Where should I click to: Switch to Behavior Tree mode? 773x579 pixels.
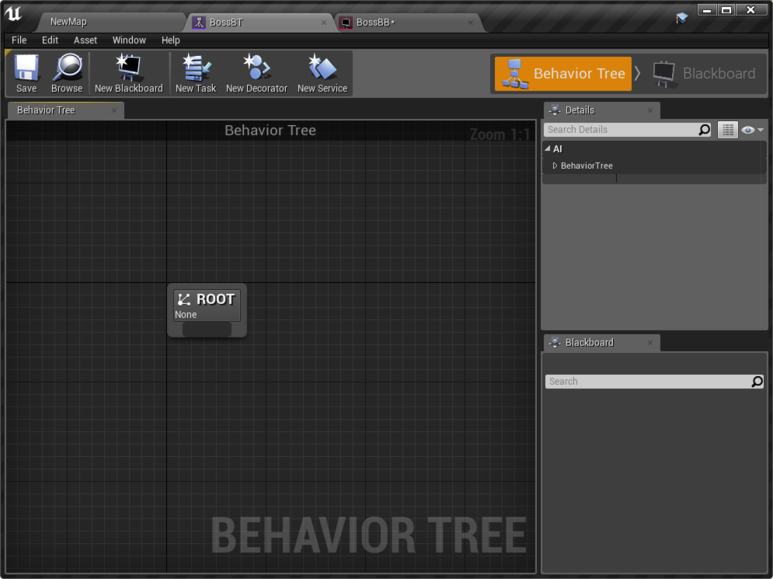tap(563, 73)
